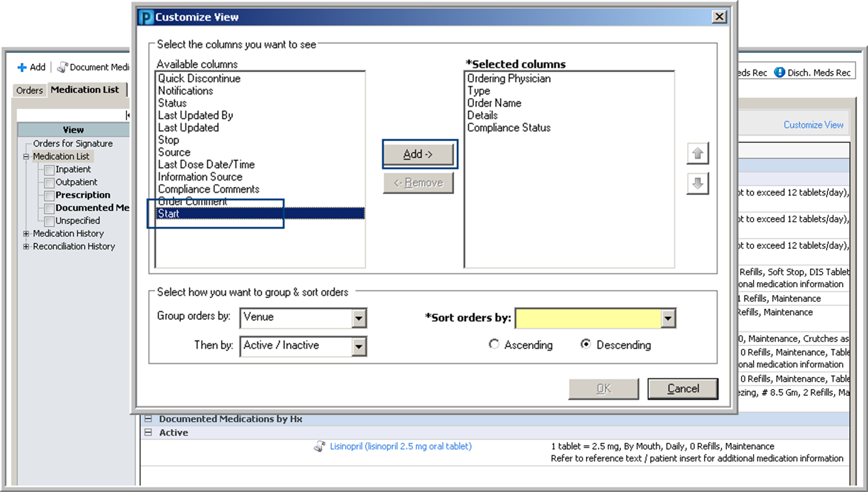This screenshot has width=868, height=492.
Task: Click the Cancel button
Action: click(683, 389)
